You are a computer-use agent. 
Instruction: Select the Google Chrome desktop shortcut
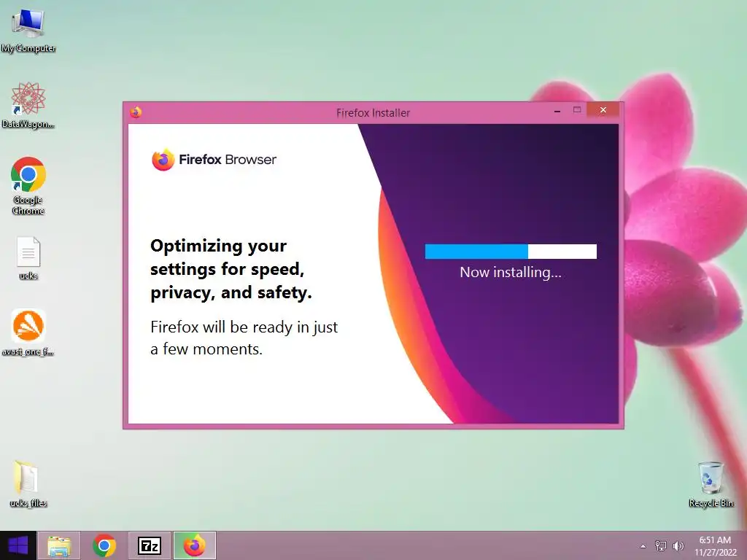28,186
